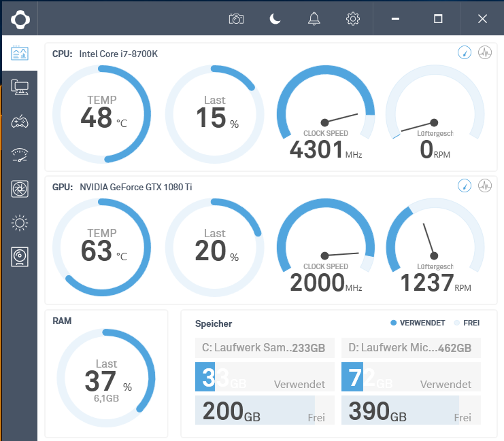Click 'Intel Core i7-8700K' CPU name

pyautogui.click(x=118, y=54)
